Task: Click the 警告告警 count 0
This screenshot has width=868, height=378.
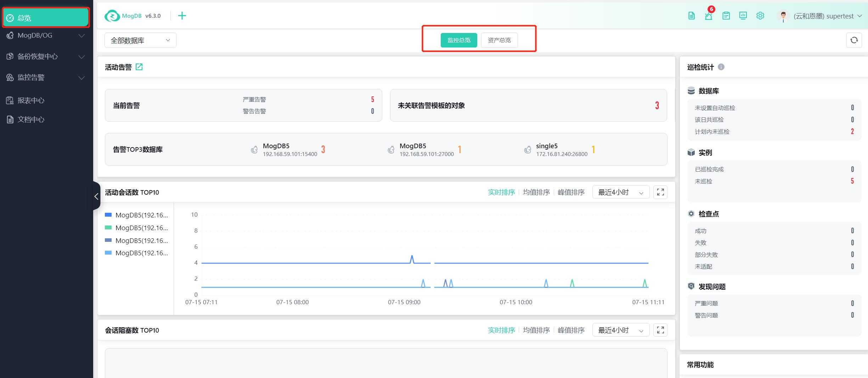Action: [372, 111]
